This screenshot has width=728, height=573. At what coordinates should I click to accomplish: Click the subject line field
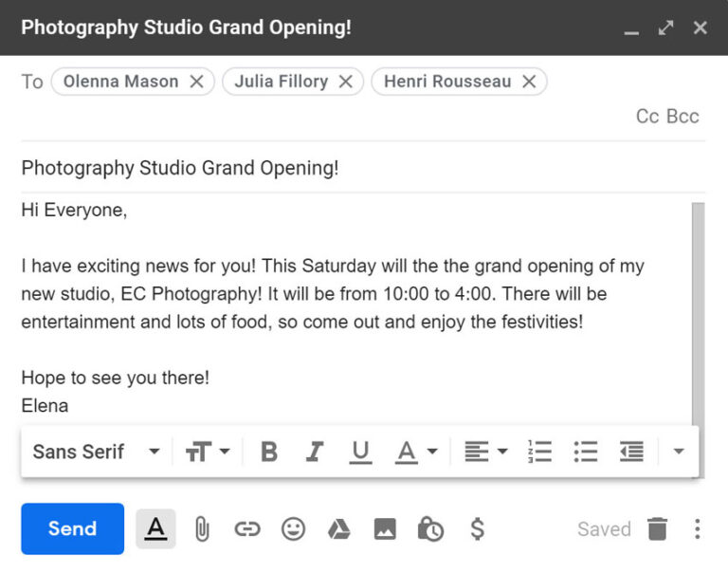tap(363, 168)
